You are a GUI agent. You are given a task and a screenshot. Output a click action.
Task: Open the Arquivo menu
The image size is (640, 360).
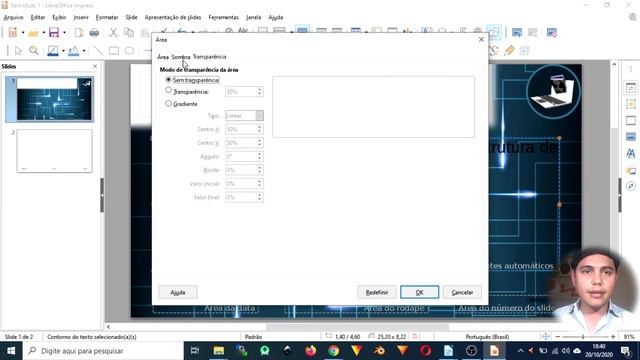click(x=13, y=17)
